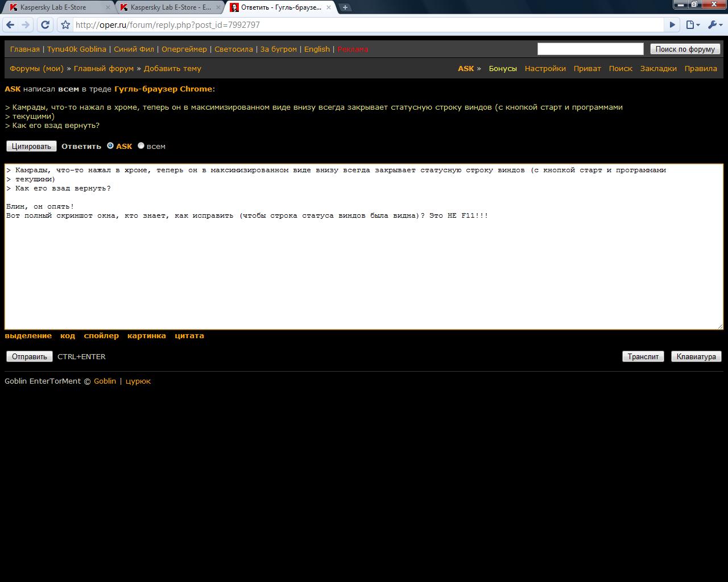Open Настройки menu item
728x582 pixels.
click(545, 68)
